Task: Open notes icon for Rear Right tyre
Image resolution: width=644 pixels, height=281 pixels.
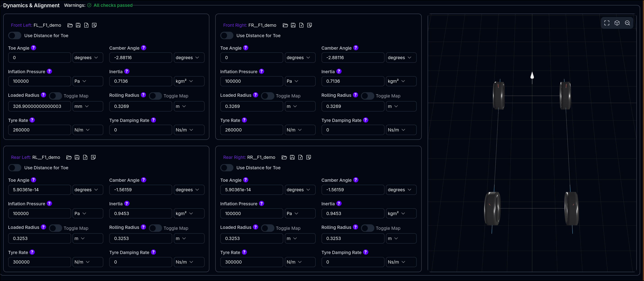Action: click(308, 157)
